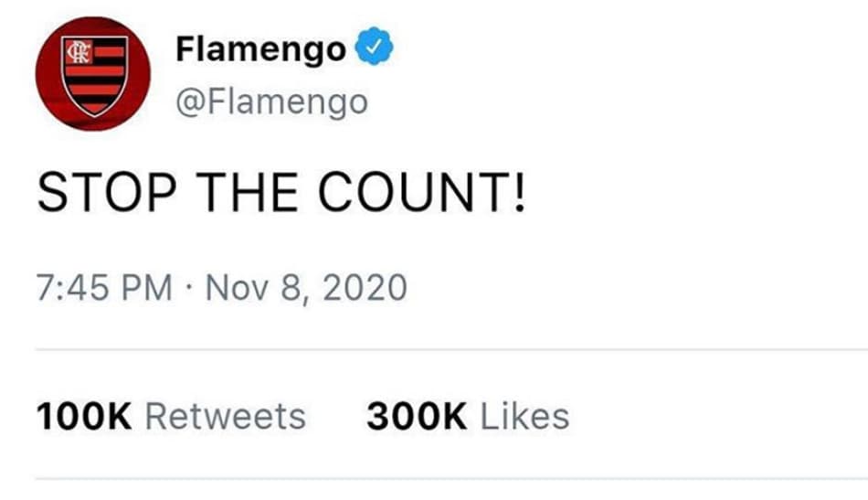868x500 pixels.
Task: View the 100K retweet count
Action: pyautogui.click(x=83, y=417)
